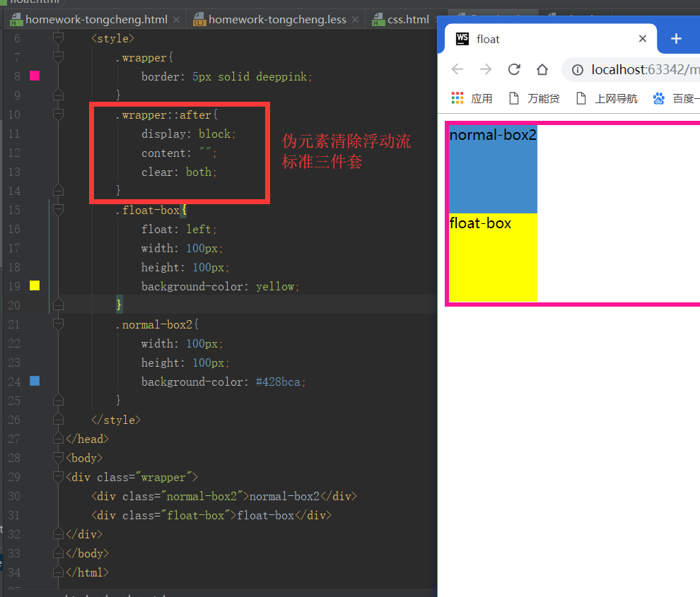This screenshot has width=700, height=597.
Task: Focus the localhost:63342 address bar
Action: (645, 70)
